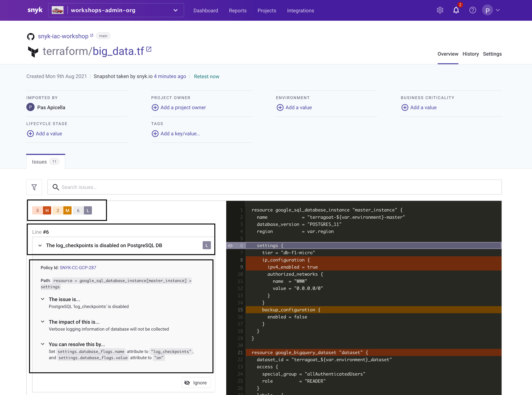The width and height of the screenshot is (532, 395).
Task: Click the Terraform logo icon
Action: (x=33, y=52)
